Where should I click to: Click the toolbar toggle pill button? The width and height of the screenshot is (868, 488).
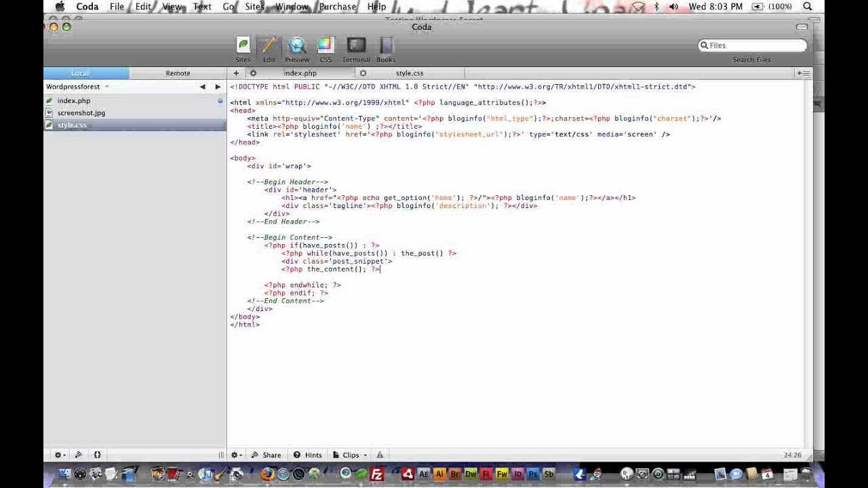click(802, 27)
